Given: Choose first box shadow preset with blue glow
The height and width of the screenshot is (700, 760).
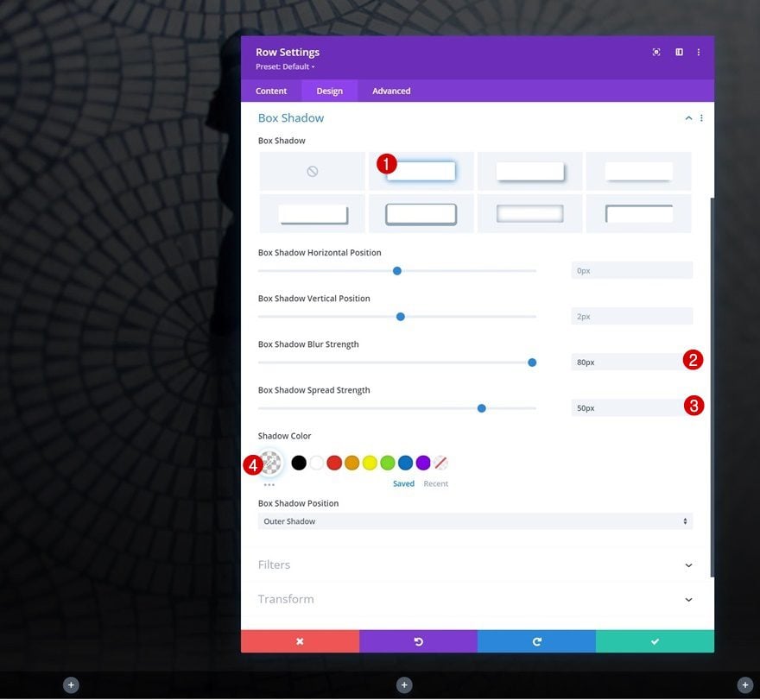Looking at the screenshot, I should [421, 171].
